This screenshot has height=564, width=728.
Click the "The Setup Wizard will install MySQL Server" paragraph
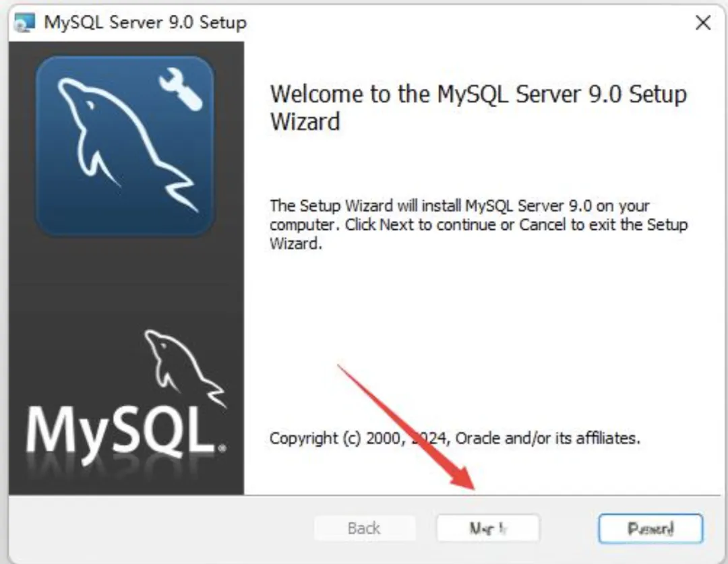tap(478, 224)
